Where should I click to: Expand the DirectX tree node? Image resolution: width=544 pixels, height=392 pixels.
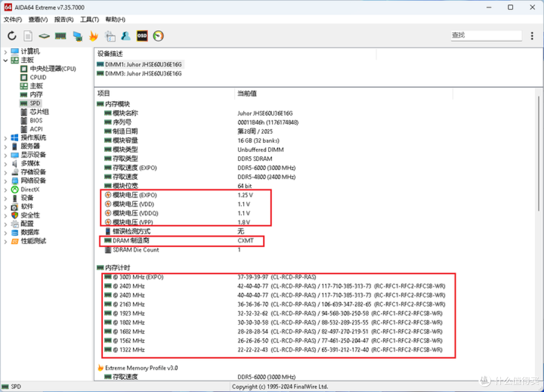5,190
